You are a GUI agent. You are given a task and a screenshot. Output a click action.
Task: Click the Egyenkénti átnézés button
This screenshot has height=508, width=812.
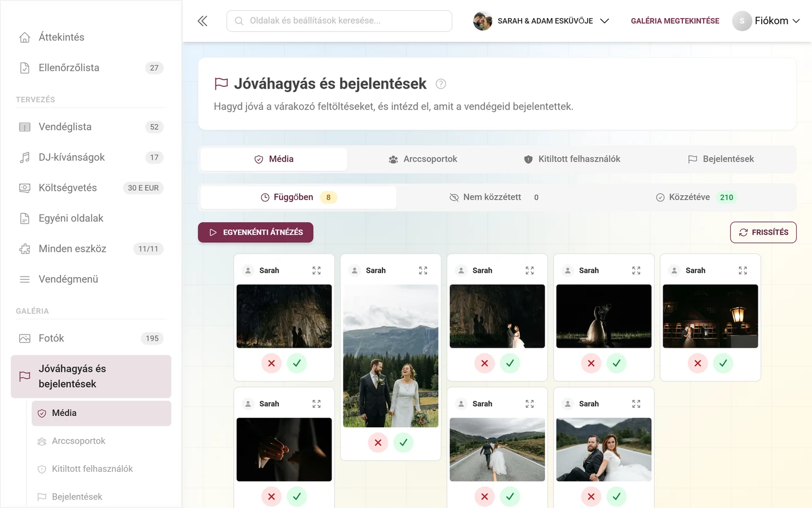coord(255,233)
